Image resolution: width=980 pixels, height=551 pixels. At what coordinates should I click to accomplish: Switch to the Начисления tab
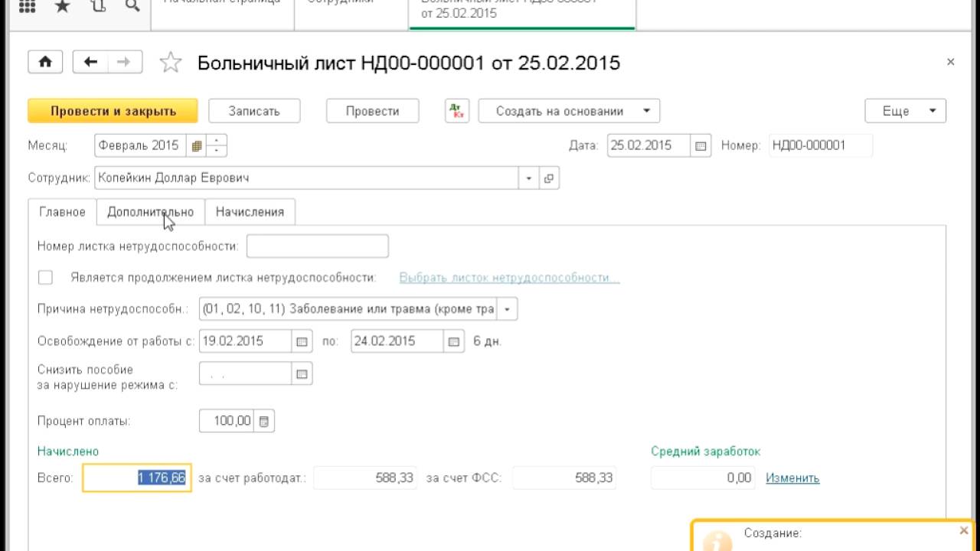(250, 212)
